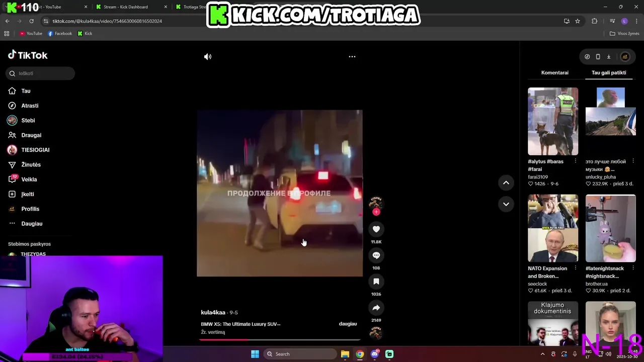Image resolution: width=644 pixels, height=362 pixels.
Task: Bookmark the video with 1026 saves
Action: 376,282
